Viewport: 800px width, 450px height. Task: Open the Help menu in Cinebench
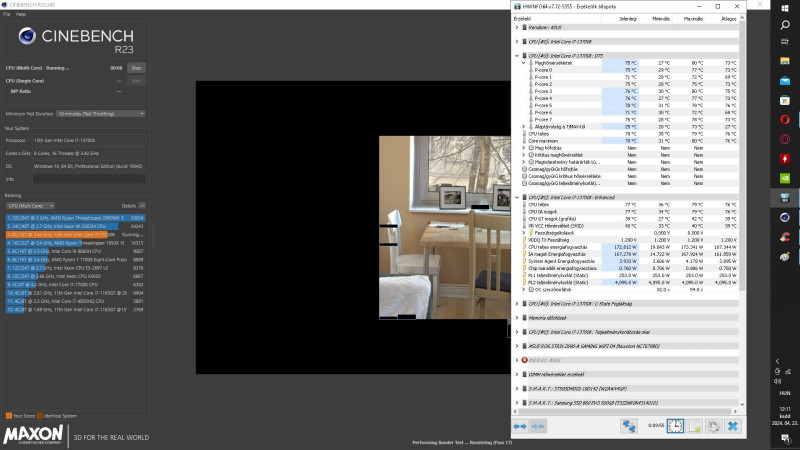click(20, 14)
